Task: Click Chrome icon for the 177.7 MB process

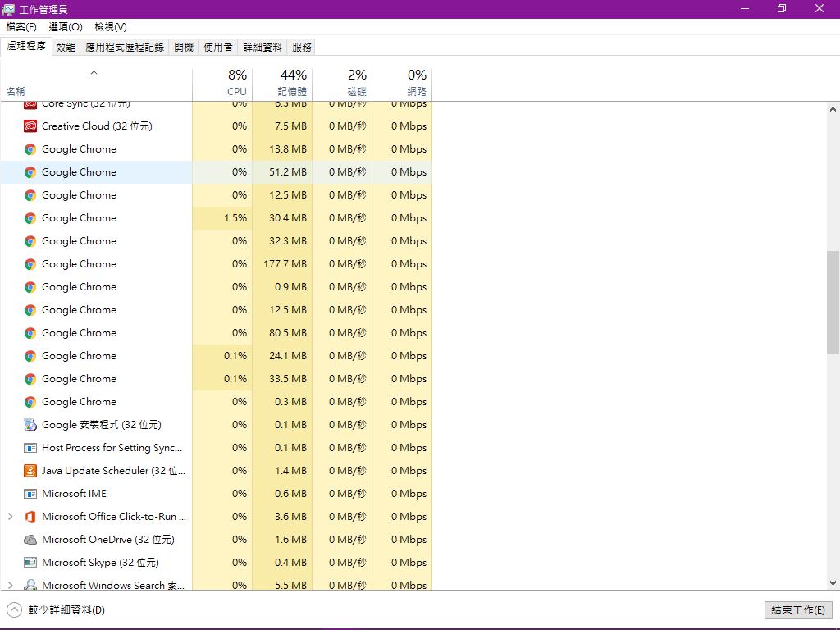Action: (30, 264)
